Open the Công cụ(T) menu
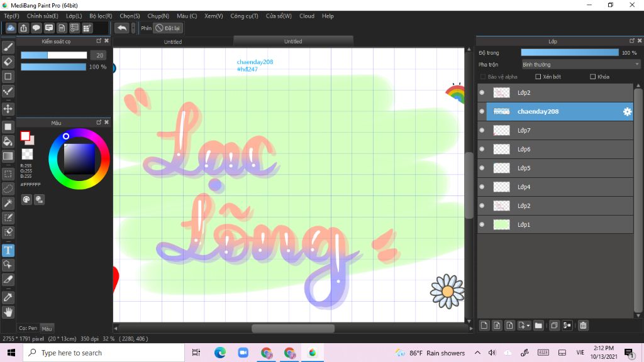644x362 pixels. tap(245, 16)
